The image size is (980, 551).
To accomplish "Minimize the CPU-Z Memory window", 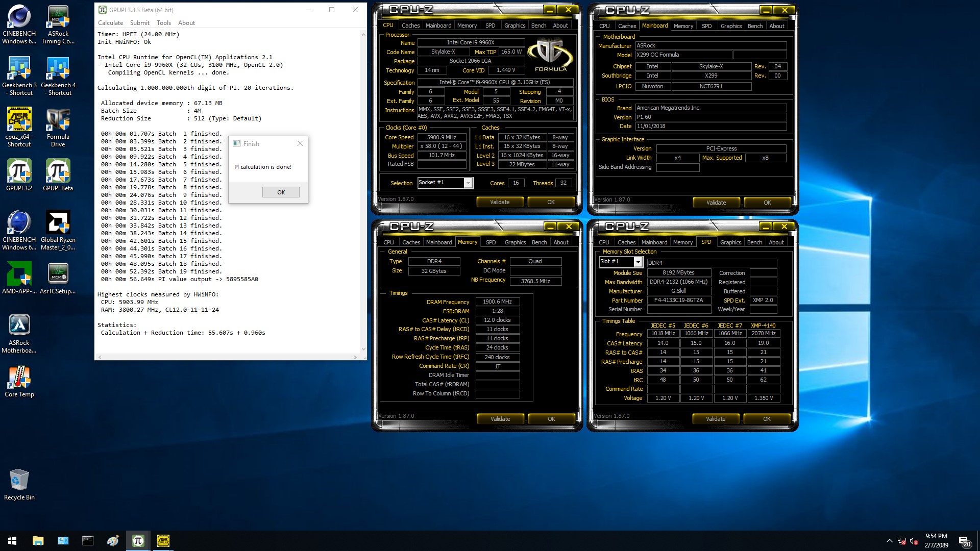I will click(x=550, y=227).
